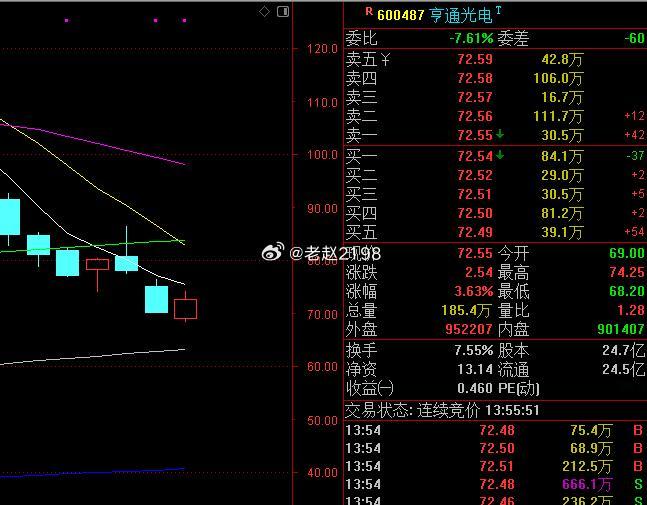Select the 买四 volume 81.2万

[562, 213]
